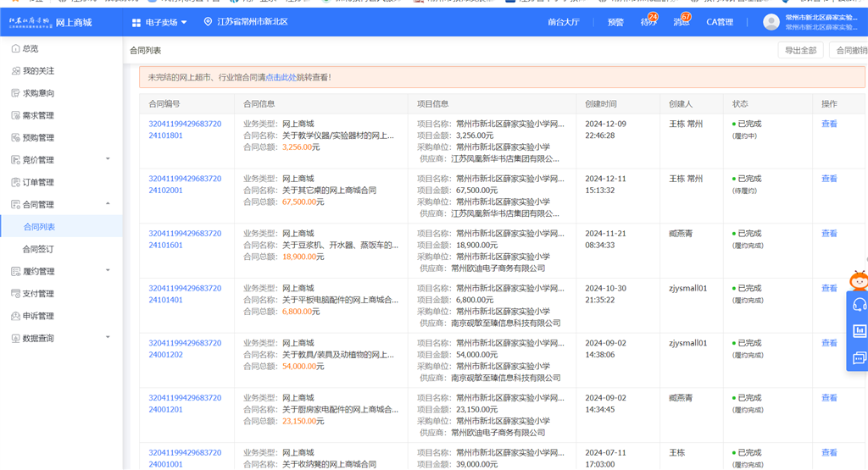Click 查看 for the 23,150.00元 contract
The image size is (868, 470).
click(x=829, y=397)
